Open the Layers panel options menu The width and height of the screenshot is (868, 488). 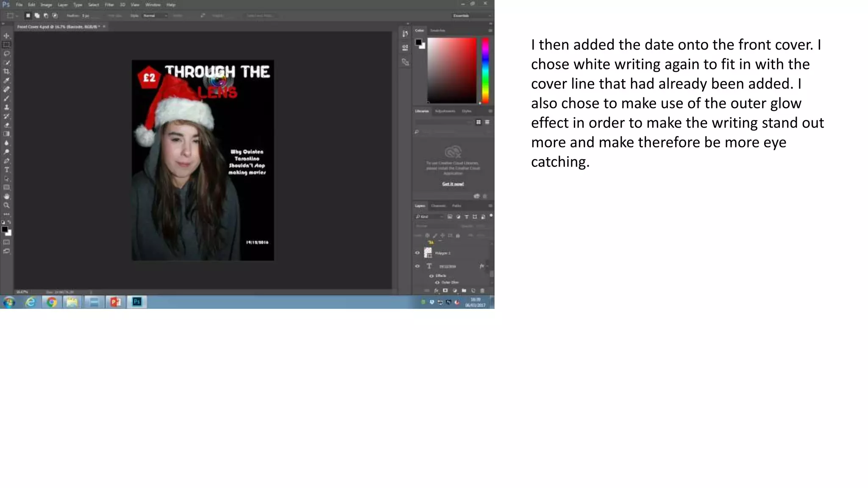pos(490,206)
